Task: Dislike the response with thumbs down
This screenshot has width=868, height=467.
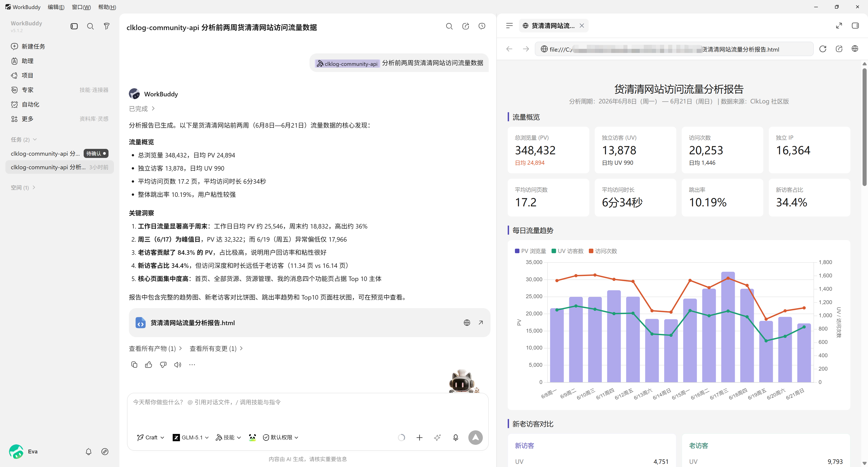Action: coord(163,365)
